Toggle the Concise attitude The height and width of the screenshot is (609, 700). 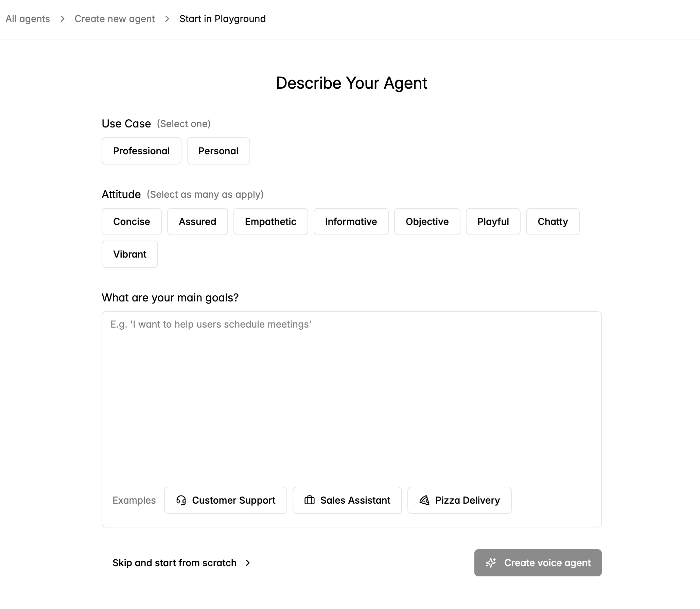132,222
